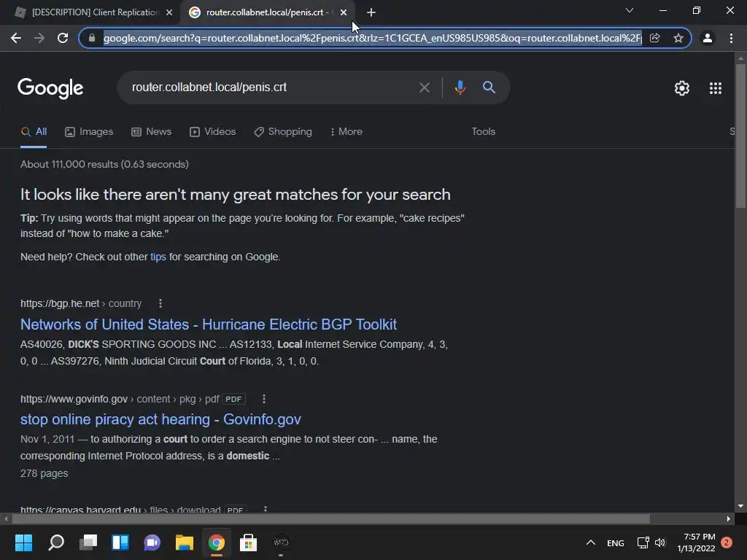Click the Google search text field
The height and width of the screenshot is (560, 747).
pos(271,87)
